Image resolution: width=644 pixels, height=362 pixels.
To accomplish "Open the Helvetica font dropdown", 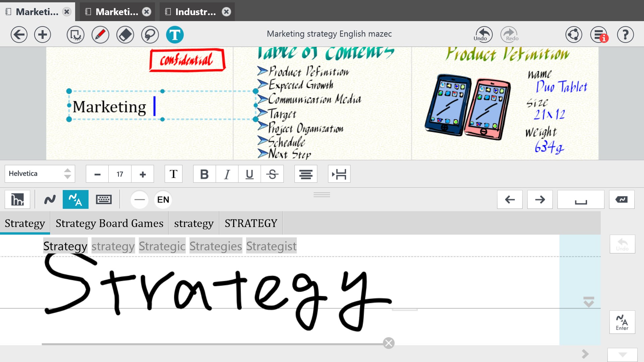I will click(40, 174).
